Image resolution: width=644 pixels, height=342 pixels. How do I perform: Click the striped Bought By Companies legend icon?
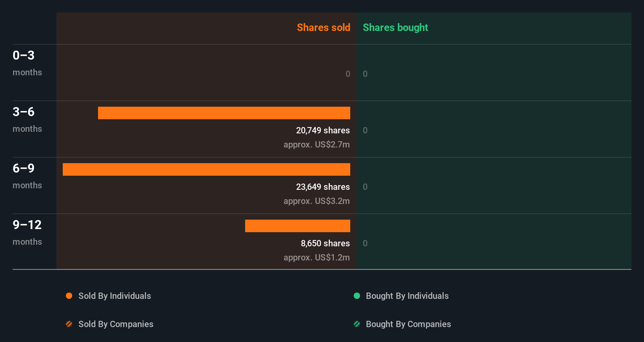[x=357, y=324]
